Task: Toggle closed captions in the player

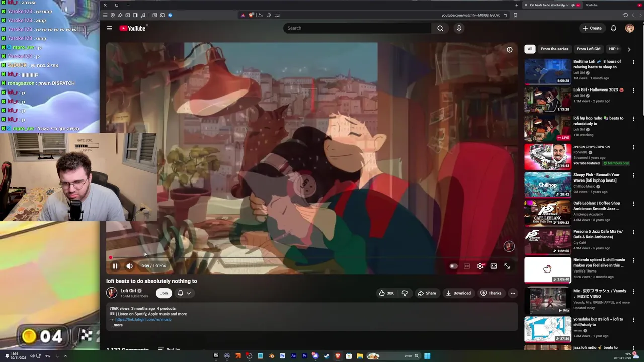Action: (467, 266)
